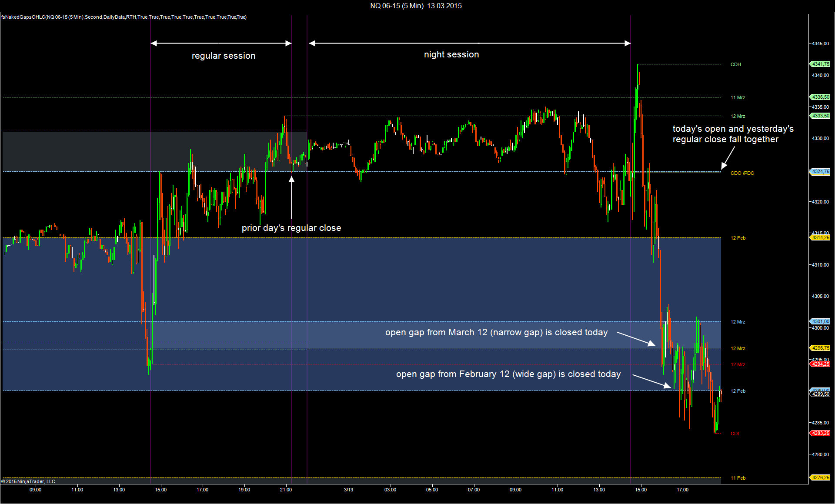835x504 pixels.
Task: Select the CDO /PDC line label
Action: point(742,173)
